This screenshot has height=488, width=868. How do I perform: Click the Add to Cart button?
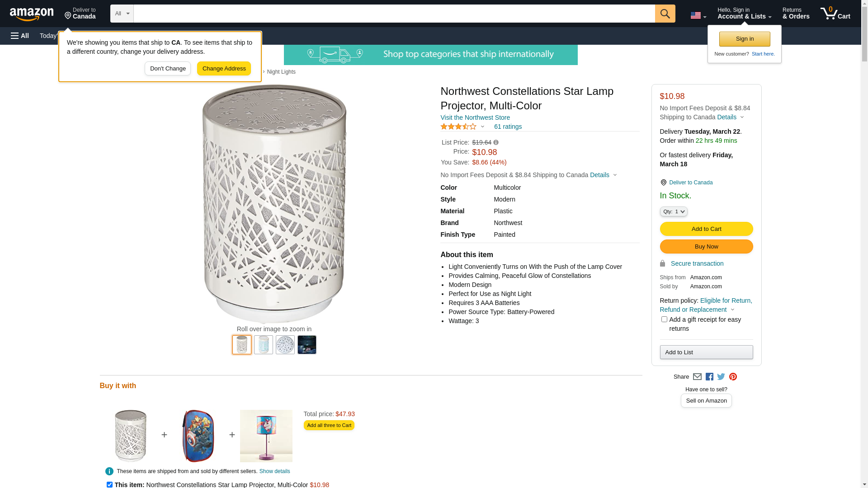pos(706,229)
